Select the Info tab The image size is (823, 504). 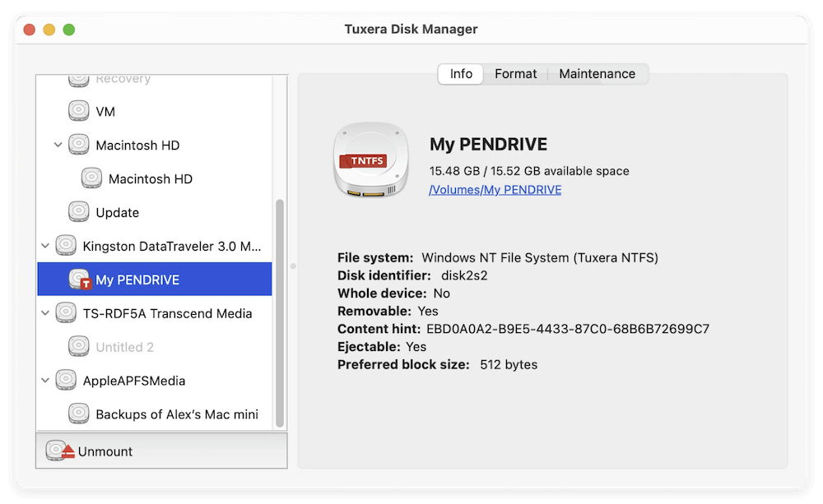[460, 73]
